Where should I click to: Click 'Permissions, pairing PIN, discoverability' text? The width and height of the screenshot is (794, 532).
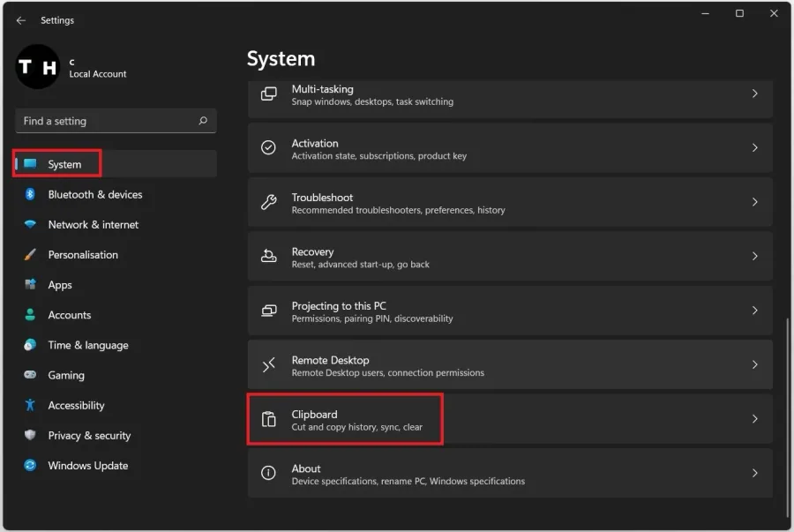coord(372,318)
